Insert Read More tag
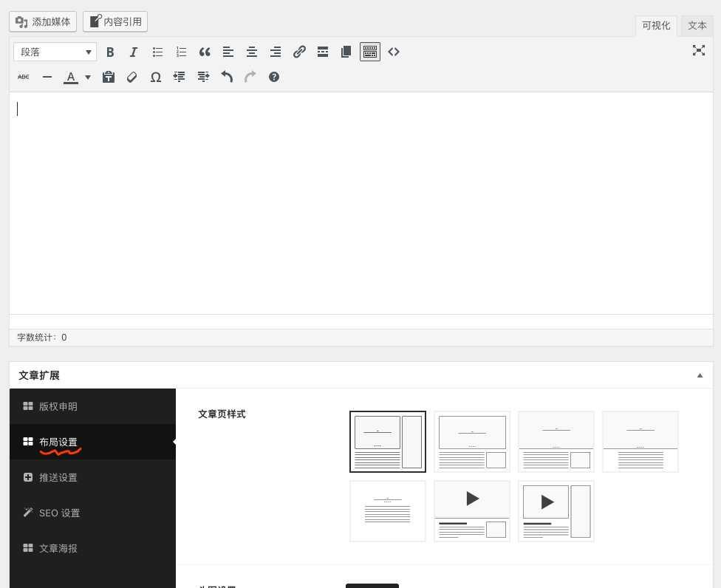Image resolution: width=721 pixels, height=588 pixels. pyautogui.click(x=323, y=52)
